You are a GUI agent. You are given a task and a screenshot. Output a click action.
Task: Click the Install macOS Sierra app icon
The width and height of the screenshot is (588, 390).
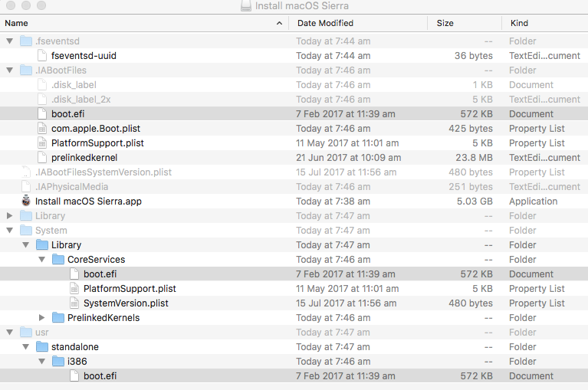(26, 202)
